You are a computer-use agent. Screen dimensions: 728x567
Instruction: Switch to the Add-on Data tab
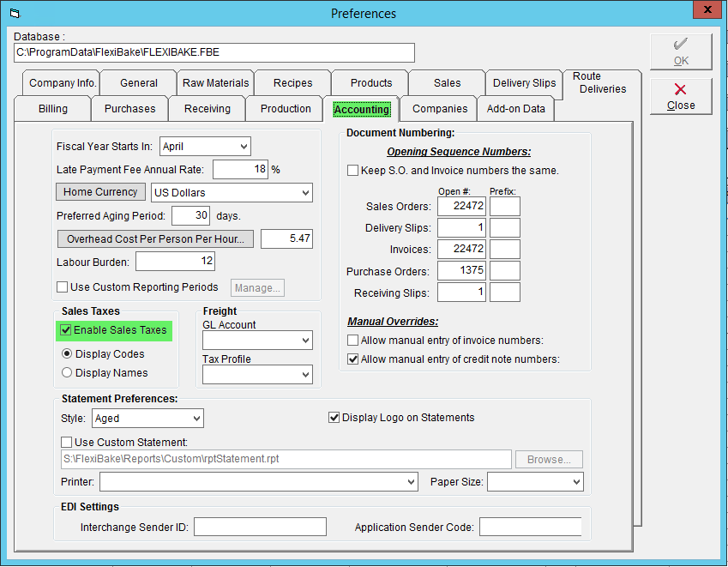point(516,109)
